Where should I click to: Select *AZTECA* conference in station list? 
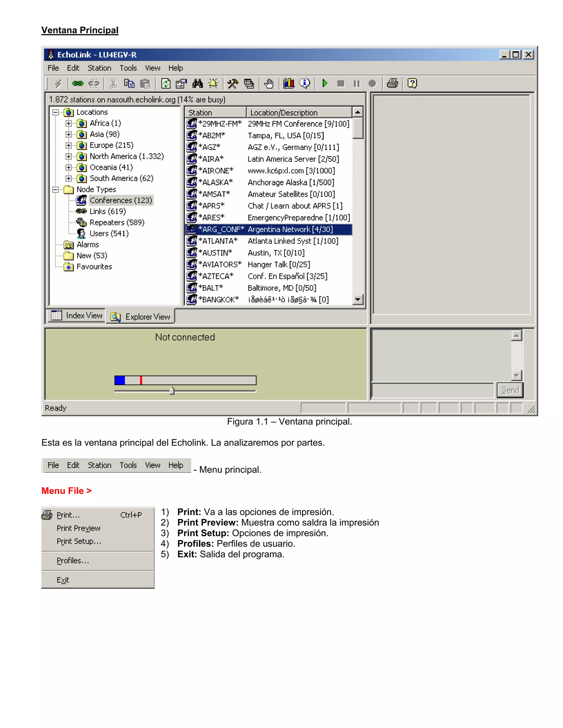click(x=216, y=276)
